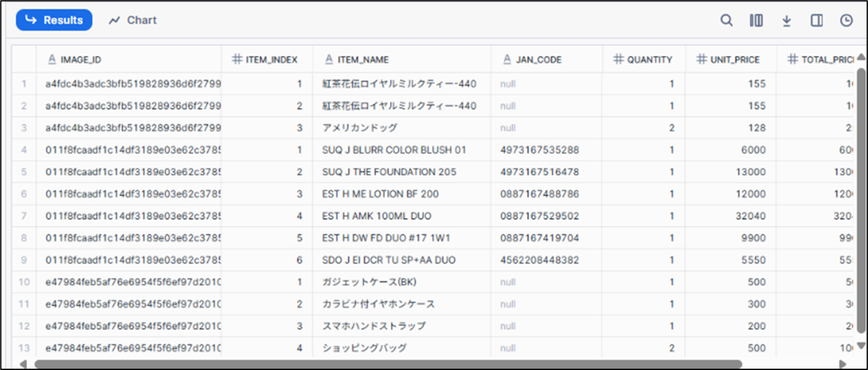The height and width of the screenshot is (370, 868).
Task: Select row number 4
Action: click(24, 150)
